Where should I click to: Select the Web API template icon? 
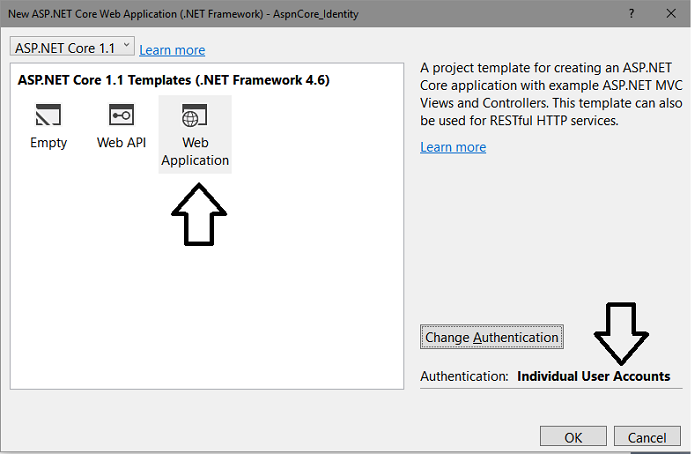(x=121, y=115)
